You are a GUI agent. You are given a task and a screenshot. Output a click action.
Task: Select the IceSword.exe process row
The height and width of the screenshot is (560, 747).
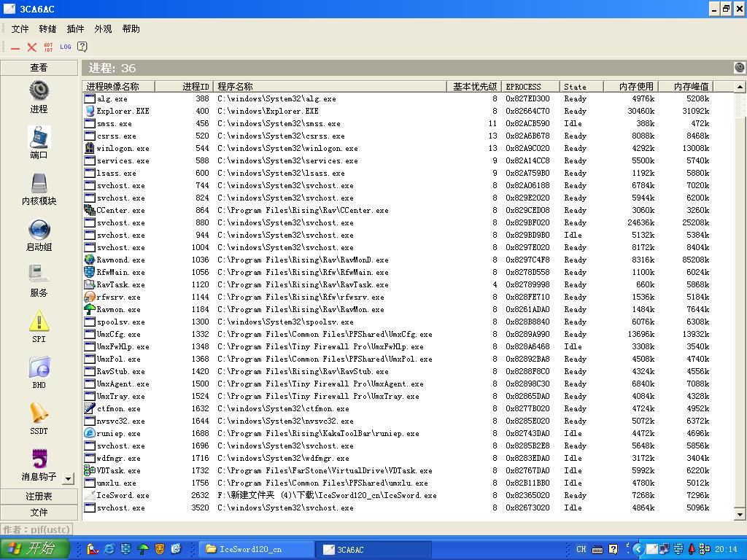[x=123, y=496]
